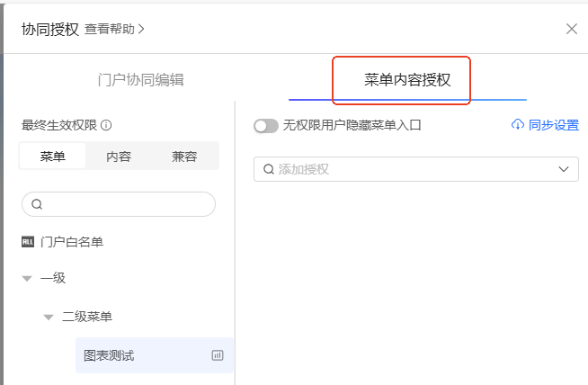This screenshot has width=588, height=385.
Task: Select the 菜单 segment option
Action: [53, 157]
